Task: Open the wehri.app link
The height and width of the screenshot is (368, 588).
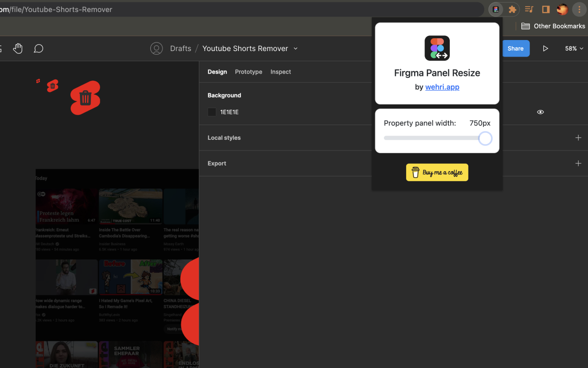Action: point(442,87)
